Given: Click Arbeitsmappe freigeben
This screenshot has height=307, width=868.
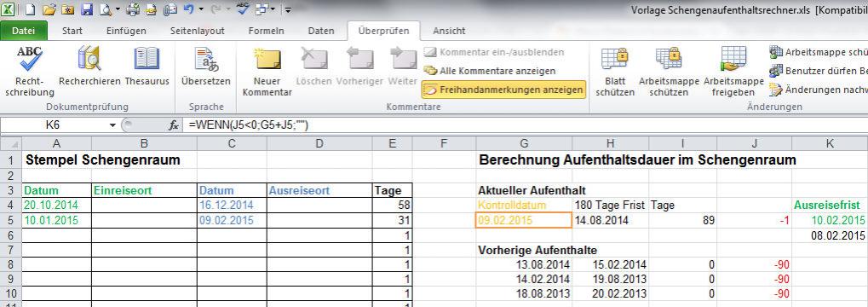Looking at the screenshot, I should pos(733,71).
